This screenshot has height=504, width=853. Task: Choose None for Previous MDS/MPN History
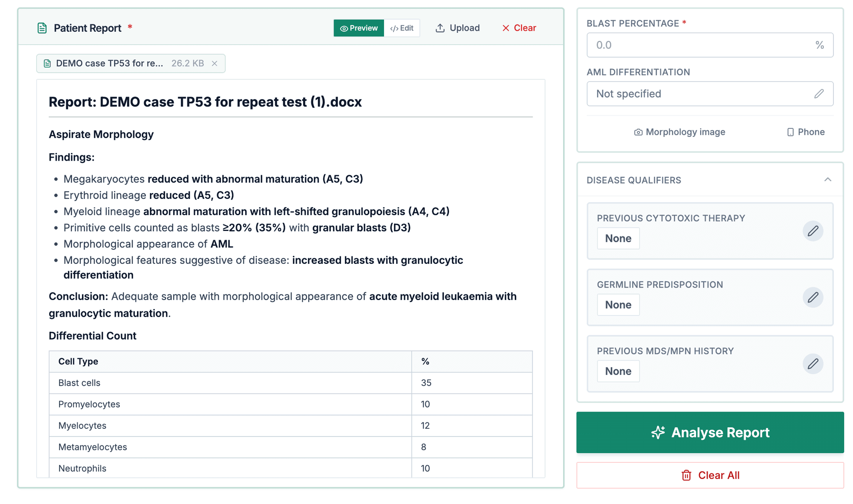point(618,371)
